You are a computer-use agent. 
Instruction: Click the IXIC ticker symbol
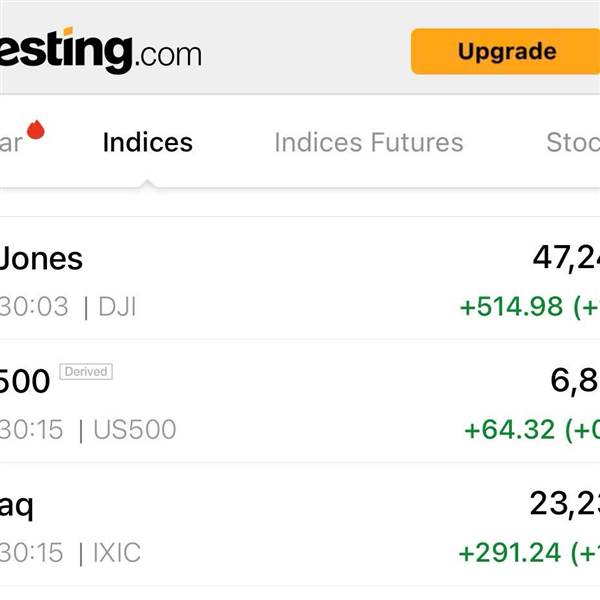click(117, 552)
